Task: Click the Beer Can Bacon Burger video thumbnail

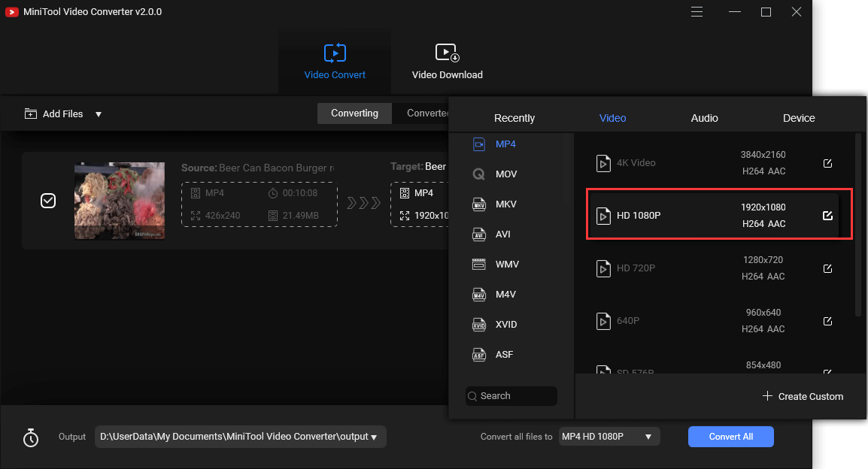Action: pyautogui.click(x=120, y=201)
